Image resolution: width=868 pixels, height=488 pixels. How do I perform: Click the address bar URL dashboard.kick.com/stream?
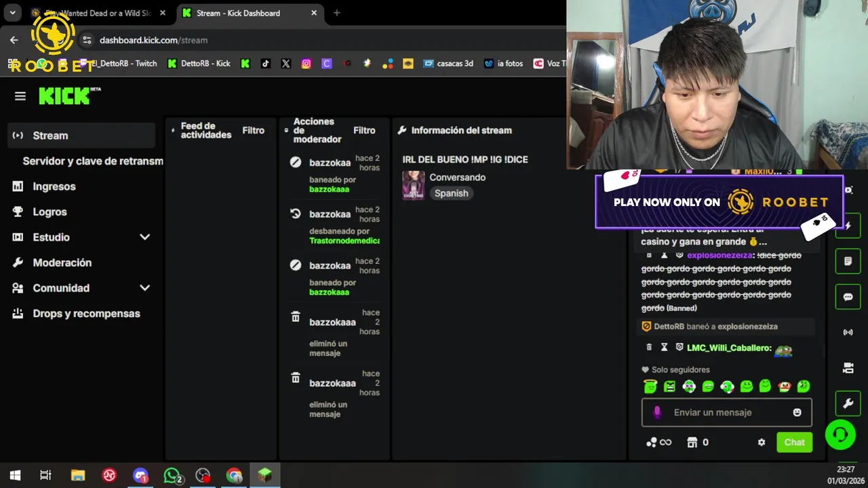pos(153,40)
